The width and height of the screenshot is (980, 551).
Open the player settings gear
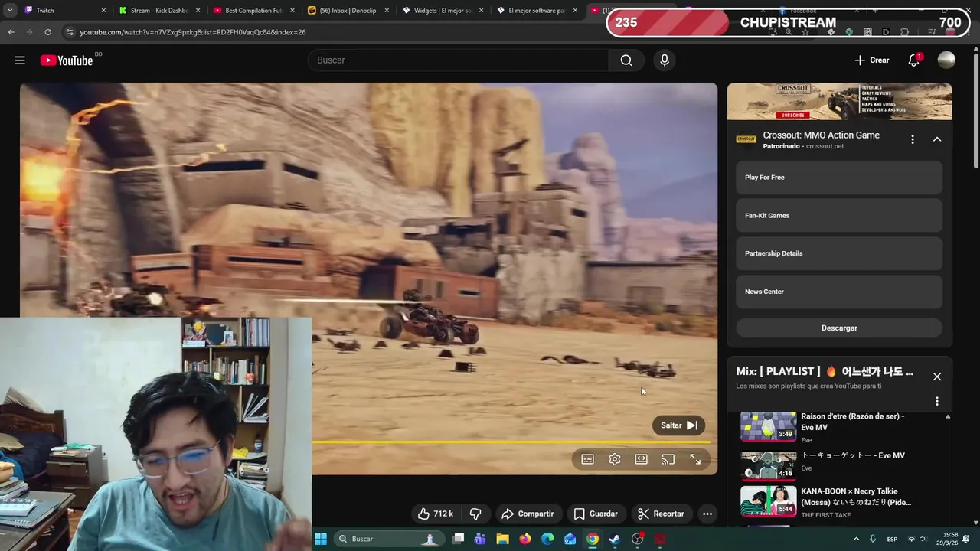(614, 459)
